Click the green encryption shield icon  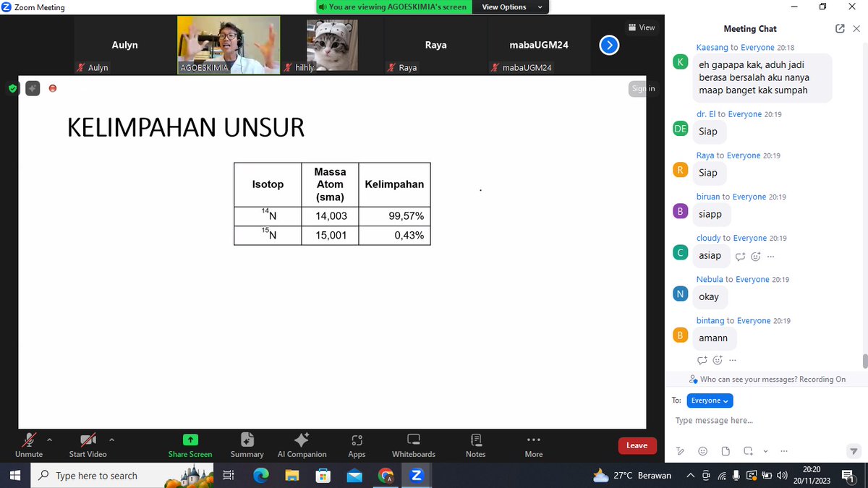pyautogui.click(x=12, y=89)
